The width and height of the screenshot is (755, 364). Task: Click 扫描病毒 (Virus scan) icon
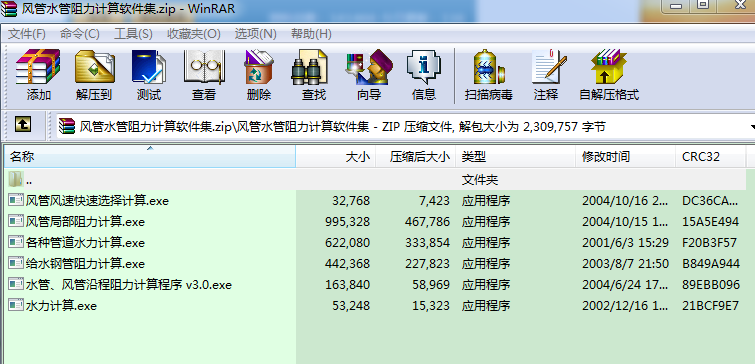pos(488,67)
